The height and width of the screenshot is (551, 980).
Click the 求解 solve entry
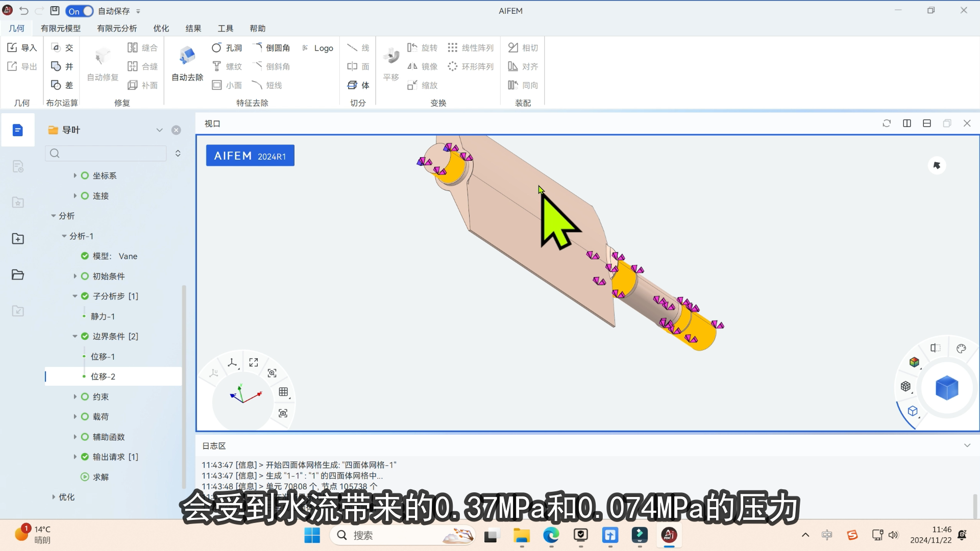[101, 477]
